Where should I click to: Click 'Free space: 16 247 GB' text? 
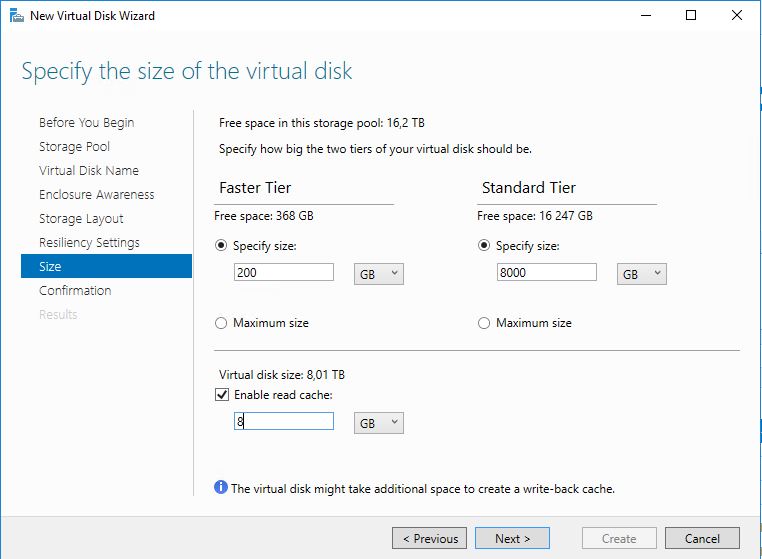coord(535,216)
